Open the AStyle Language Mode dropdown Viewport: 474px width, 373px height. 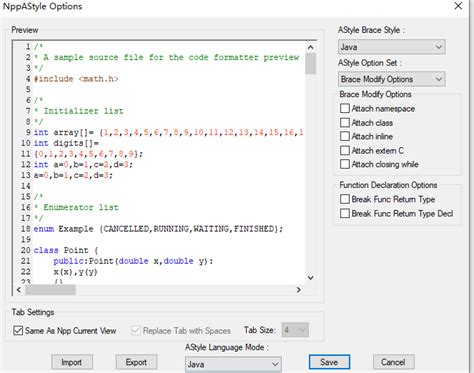tap(233, 364)
